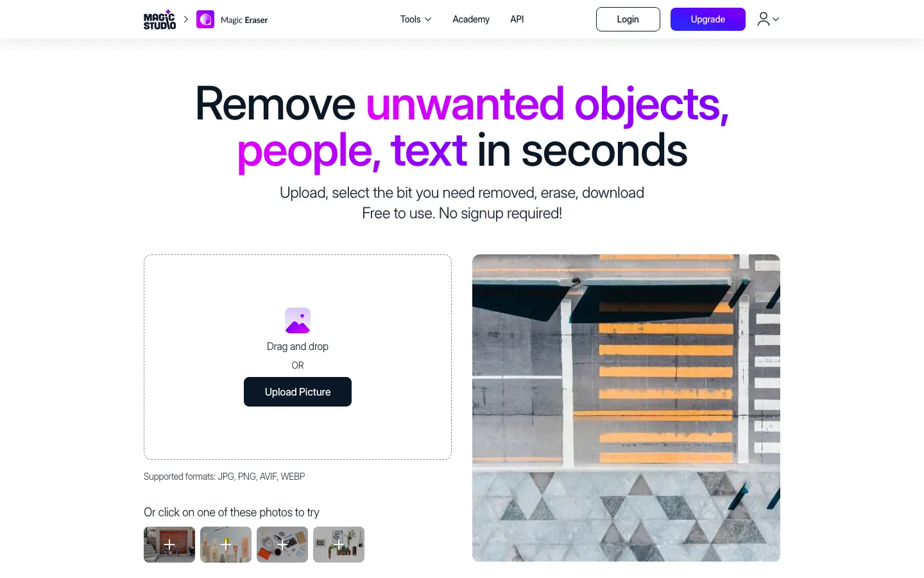924x578 pixels.
Task: Try the desk flatlay sample photo
Action: coord(282,545)
